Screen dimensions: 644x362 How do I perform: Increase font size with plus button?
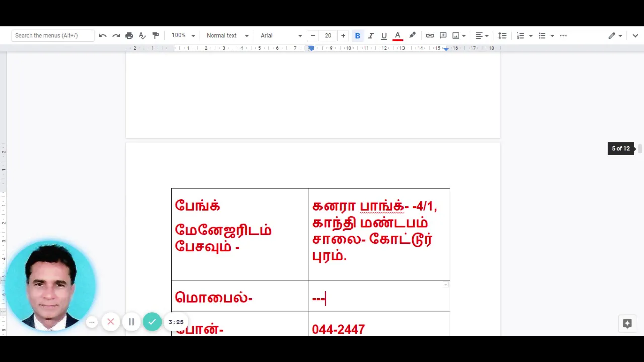(x=343, y=36)
